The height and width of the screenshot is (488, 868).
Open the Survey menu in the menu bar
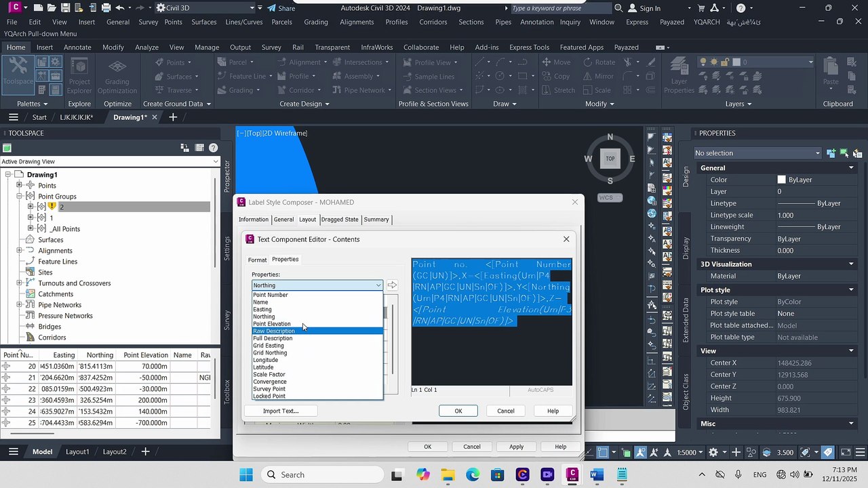coord(148,22)
